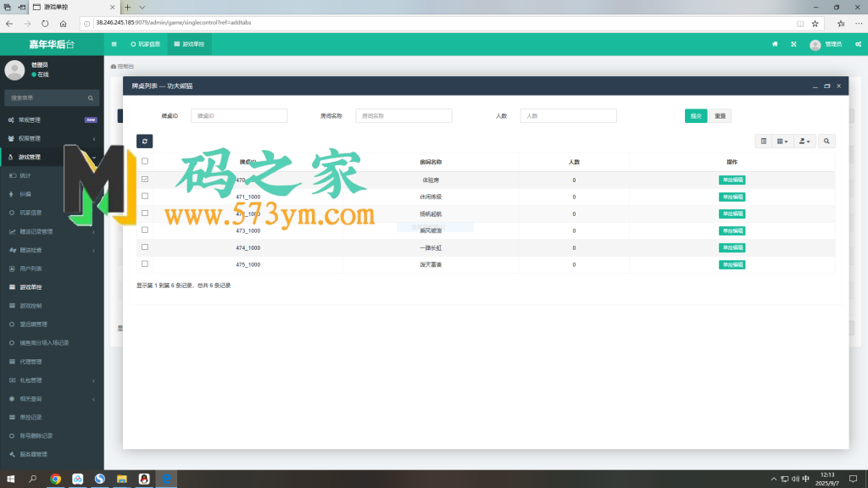Expand the 赠送记录管理 submenu
Image resolution: width=868 pixels, height=488 pixels.
52,232
